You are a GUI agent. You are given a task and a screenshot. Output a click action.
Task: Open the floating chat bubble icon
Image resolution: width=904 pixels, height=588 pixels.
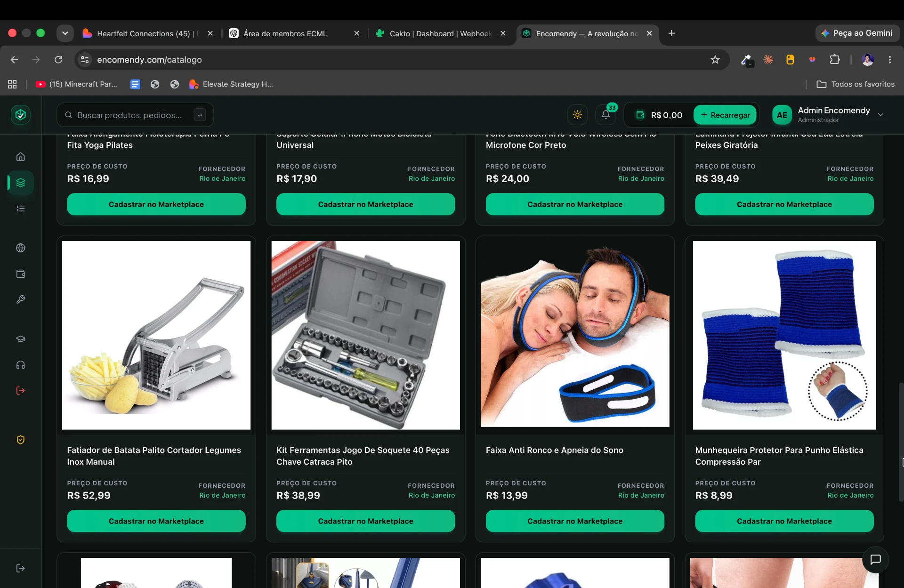click(x=876, y=559)
